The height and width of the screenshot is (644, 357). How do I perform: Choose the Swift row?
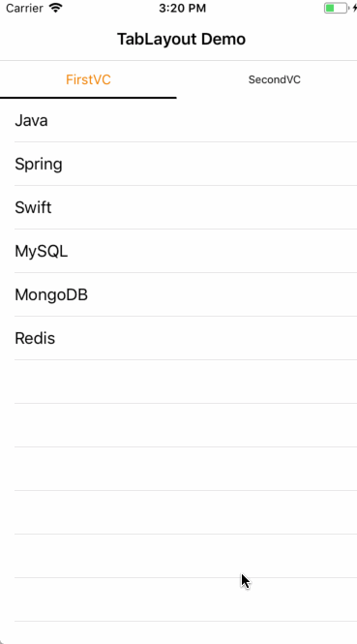(x=178, y=207)
